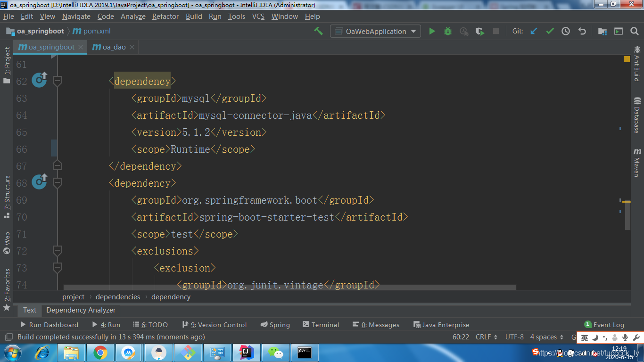The height and width of the screenshot is (362, 644).
Task: Open the Event Log notification
Action: point(604,325)
